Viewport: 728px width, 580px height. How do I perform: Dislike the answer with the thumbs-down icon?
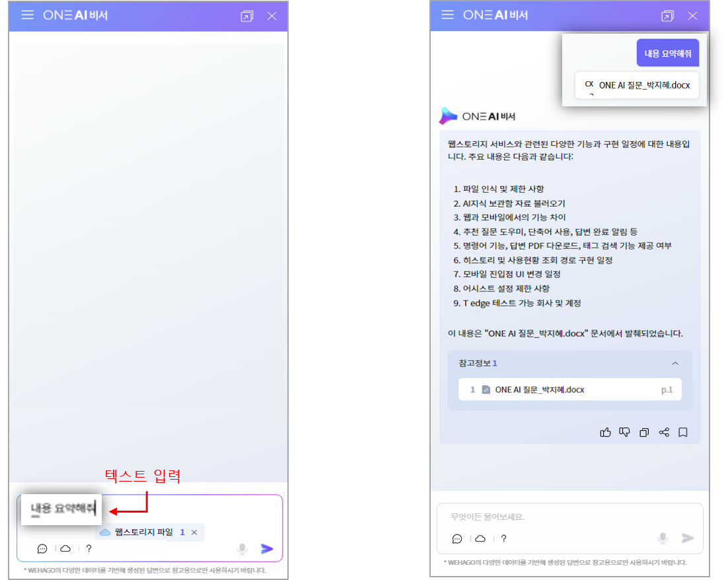click(x=624, y=432)
